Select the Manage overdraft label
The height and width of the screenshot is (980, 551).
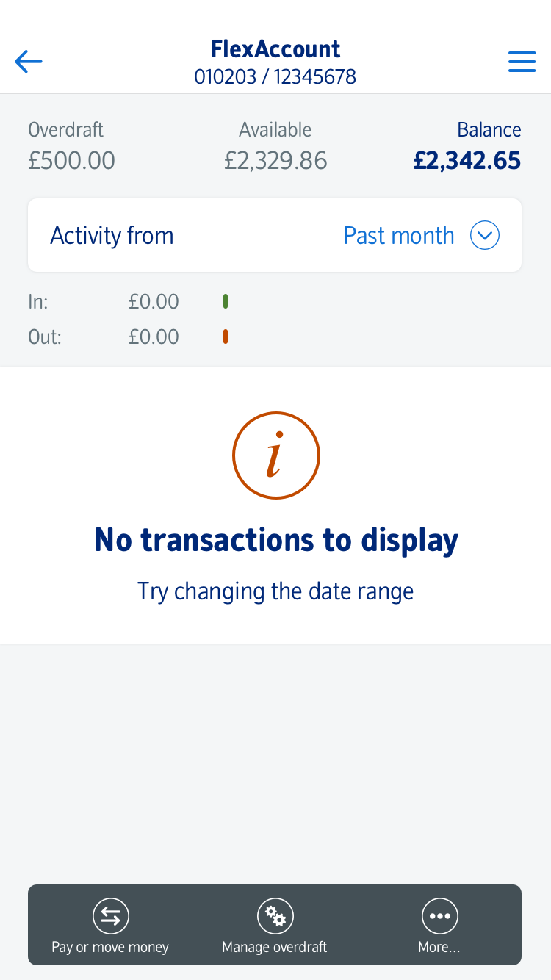[275, 947]
